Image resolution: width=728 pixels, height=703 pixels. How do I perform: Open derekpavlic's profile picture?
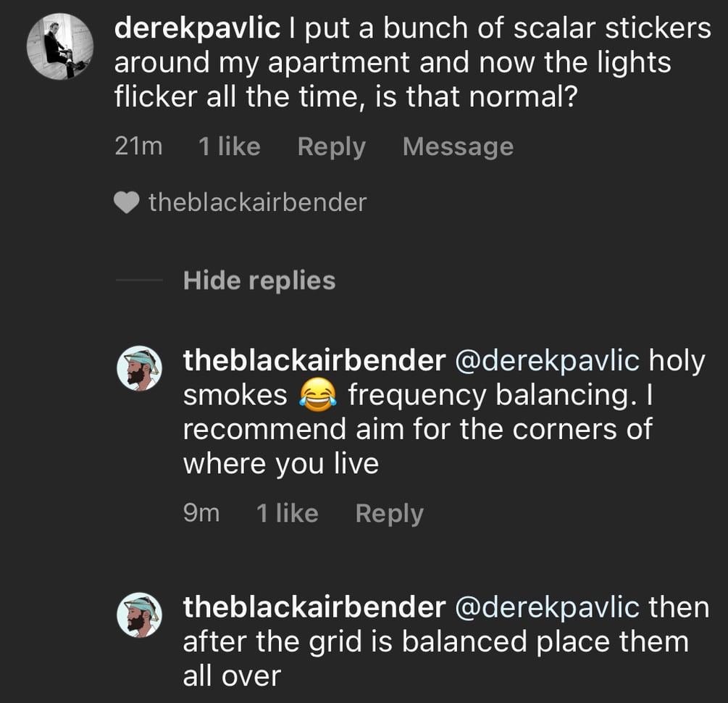coord(60,48)
